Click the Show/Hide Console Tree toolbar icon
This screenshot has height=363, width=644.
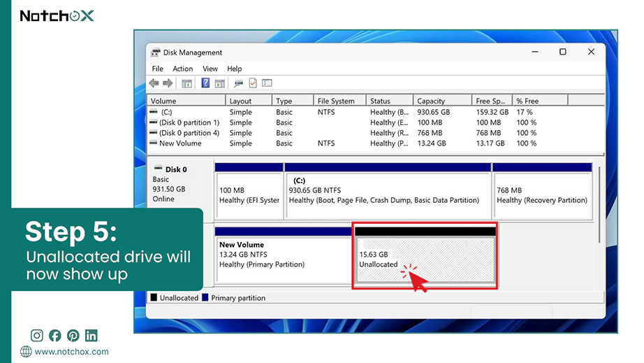tap(187, 83)
